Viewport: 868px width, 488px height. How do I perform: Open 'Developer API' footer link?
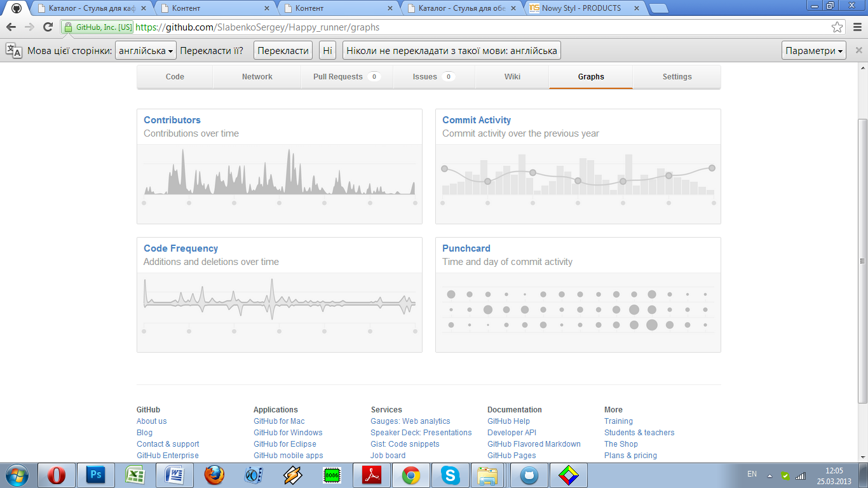pos(512,433)
